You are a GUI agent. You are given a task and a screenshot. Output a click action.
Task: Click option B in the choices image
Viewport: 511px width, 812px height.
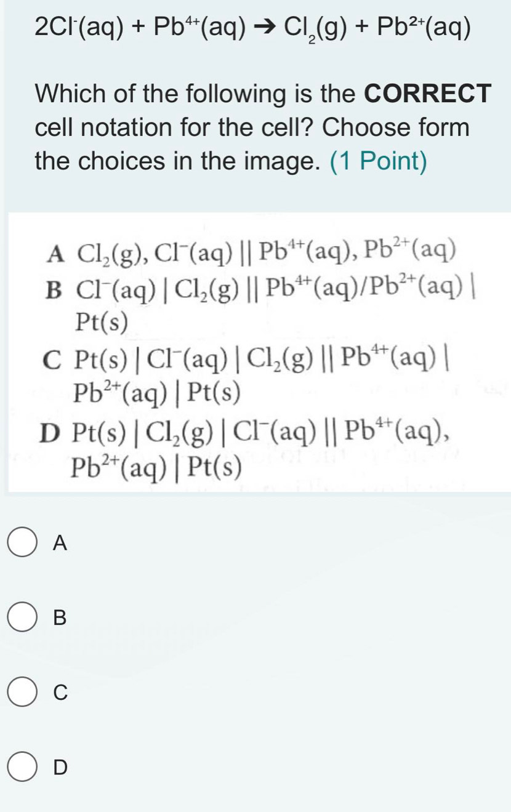[x=246, y=289]
